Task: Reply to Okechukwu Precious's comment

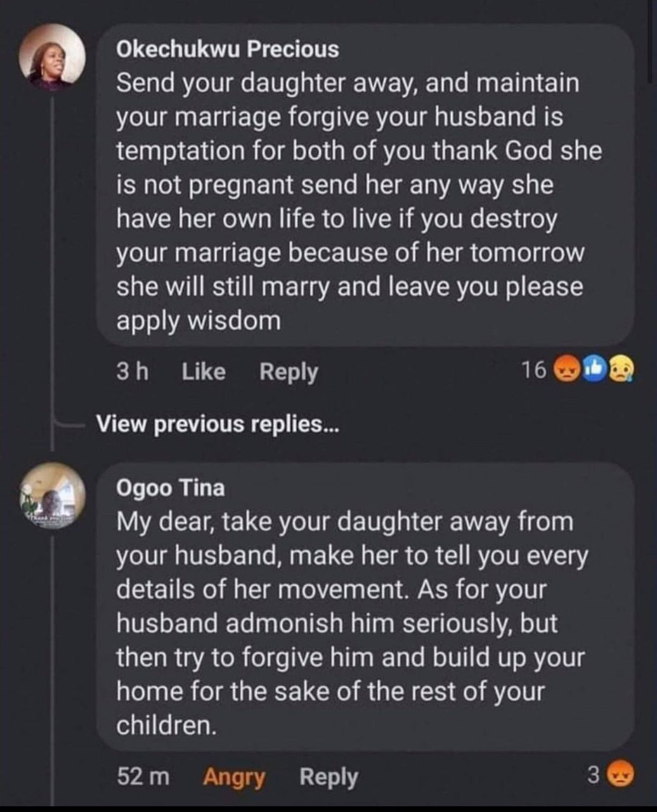Action: (x=289, y=372)
